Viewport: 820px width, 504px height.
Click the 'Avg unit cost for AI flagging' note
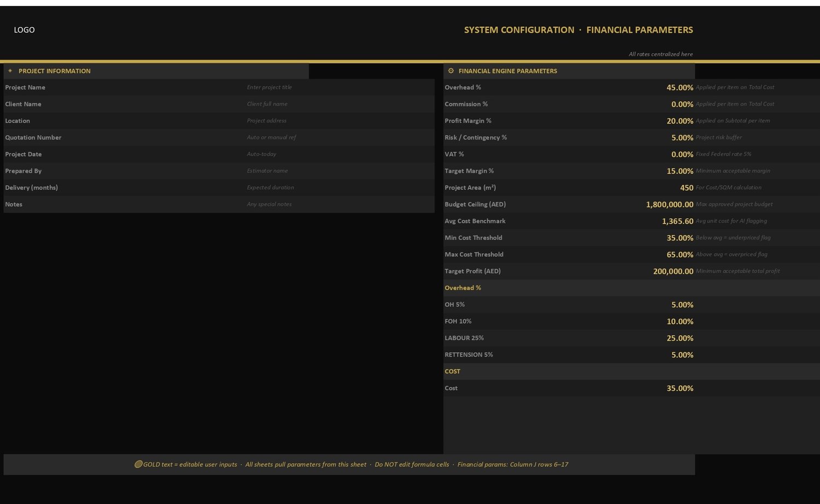pos(731,221)
